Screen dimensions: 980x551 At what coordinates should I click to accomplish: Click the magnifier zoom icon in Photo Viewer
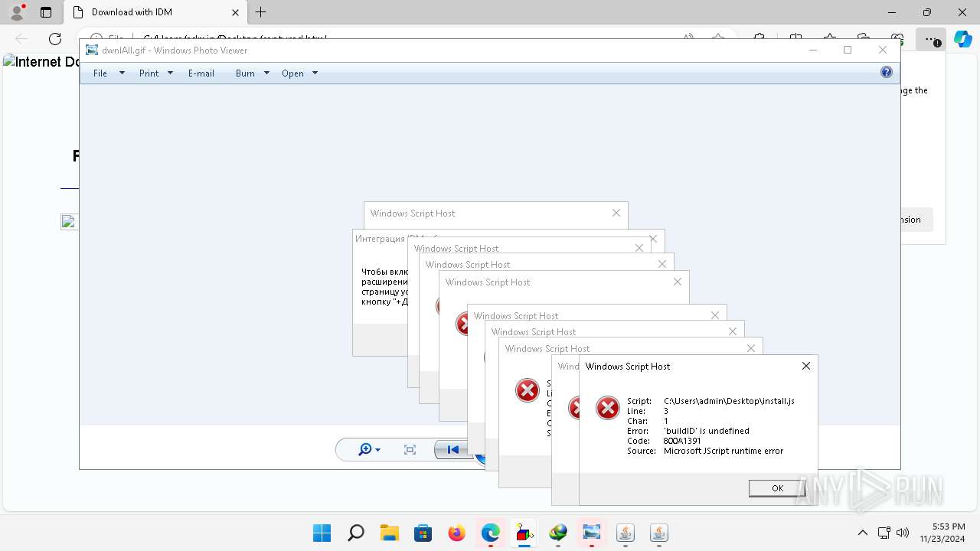365,449
